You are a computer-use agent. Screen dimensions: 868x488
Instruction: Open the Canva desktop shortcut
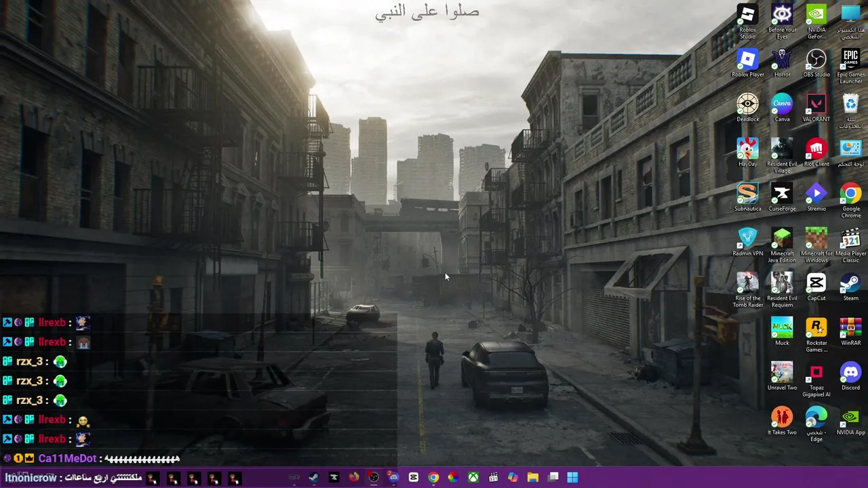(782, 108)
